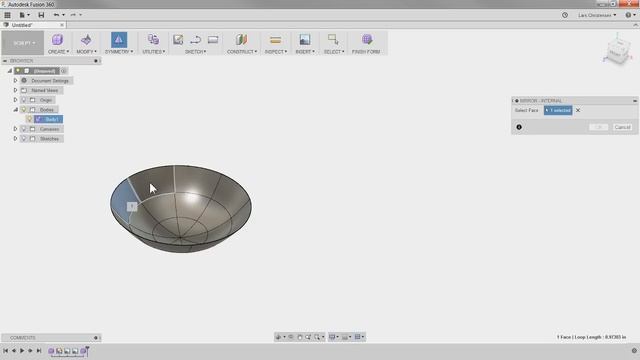Expand the Canvases node
Screen dimensions: 640x360
pos(16,129)
